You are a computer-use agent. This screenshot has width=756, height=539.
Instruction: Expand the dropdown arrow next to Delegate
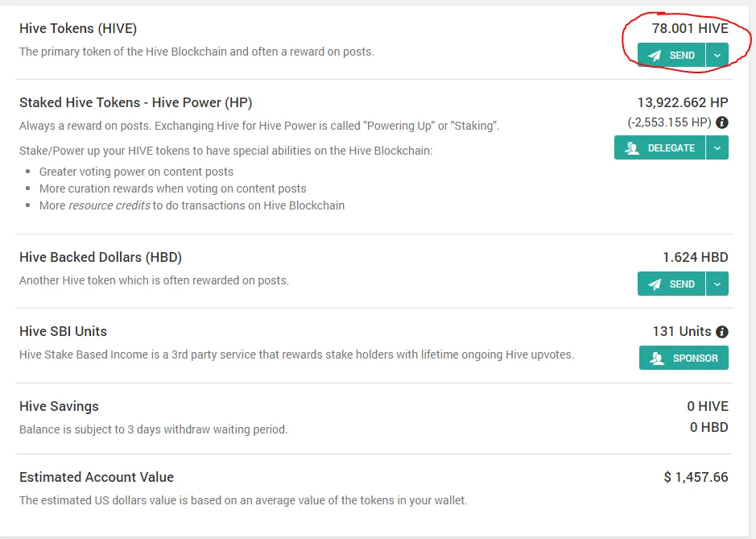[x=717, y=147]
